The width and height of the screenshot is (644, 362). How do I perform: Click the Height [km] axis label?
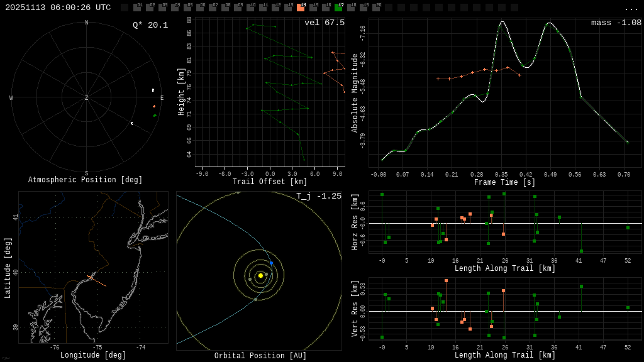point(181,92)
